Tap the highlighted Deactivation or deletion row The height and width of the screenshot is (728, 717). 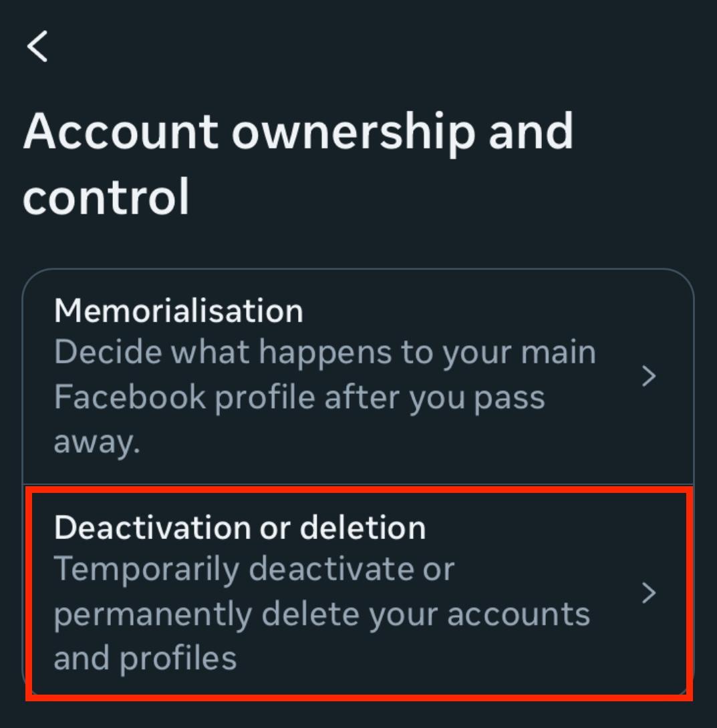(x=334, y=591)
